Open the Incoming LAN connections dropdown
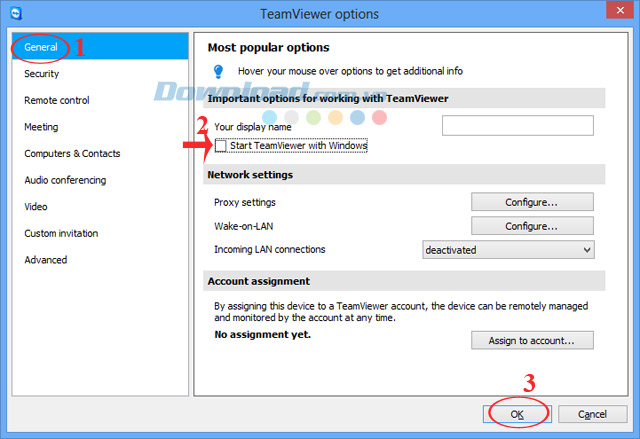This screenshot has height=439, width=640. point(508,250)
